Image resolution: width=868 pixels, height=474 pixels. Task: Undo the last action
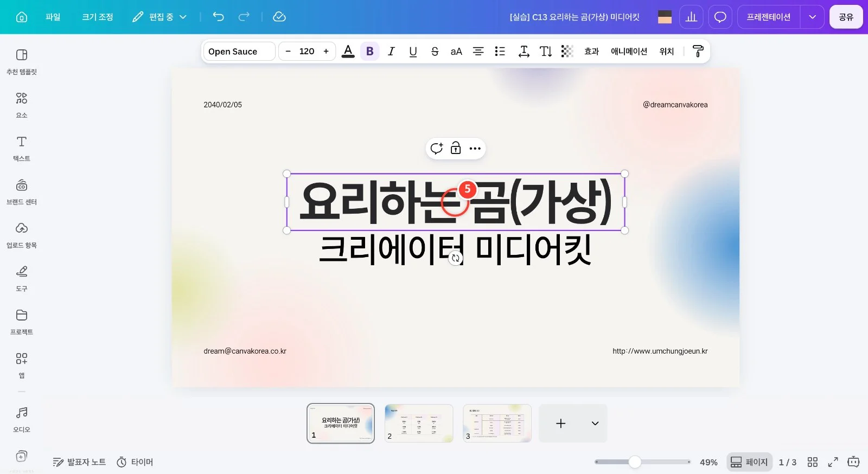tap(218, 17)
